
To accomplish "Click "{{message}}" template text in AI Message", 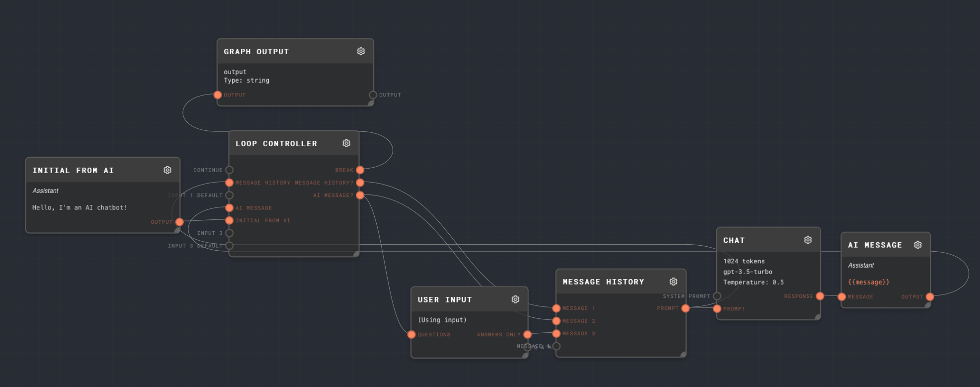I will 869,282.
